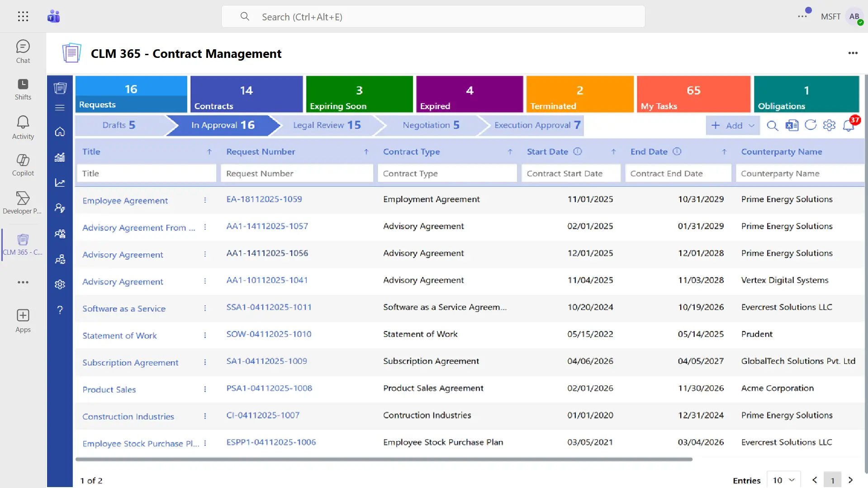
Task: Open the settings gear in the grid toolbar
Action: click(830, 126)
